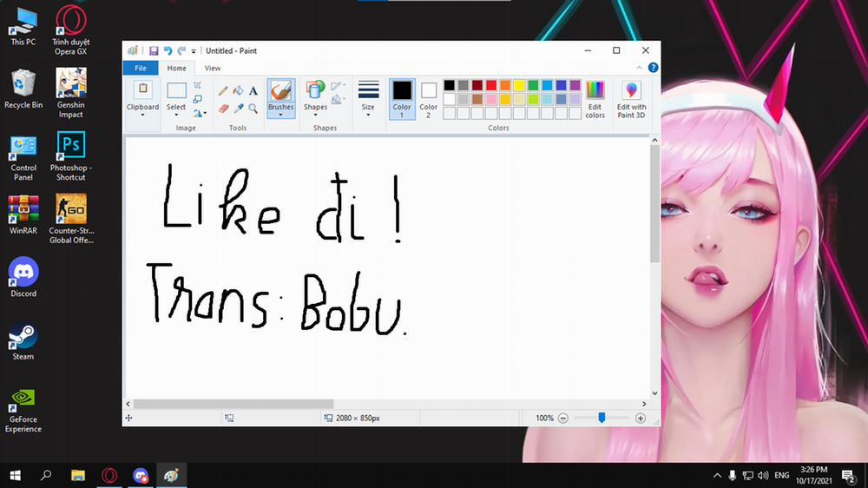Image resolution: width=868 pixels, height=488 pixels.
Task: Choose the Eraser tool
Action: point(223,109)
